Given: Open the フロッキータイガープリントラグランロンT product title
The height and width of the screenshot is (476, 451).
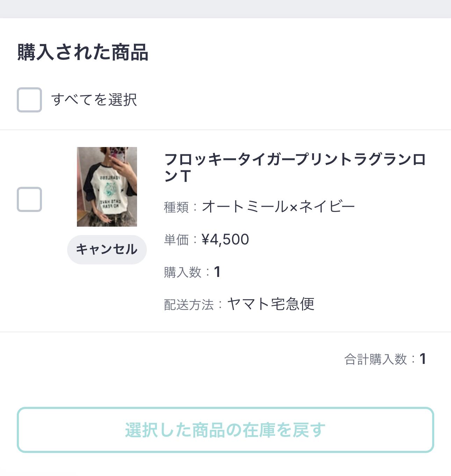Looking at the screenshot, I should (x=294, y=167).
